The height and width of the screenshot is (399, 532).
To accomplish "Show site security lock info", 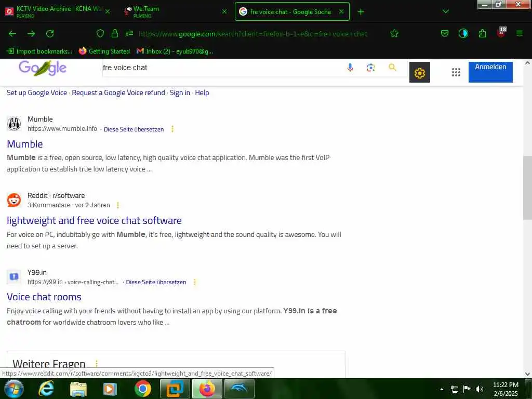I will (x=115, y=34).
